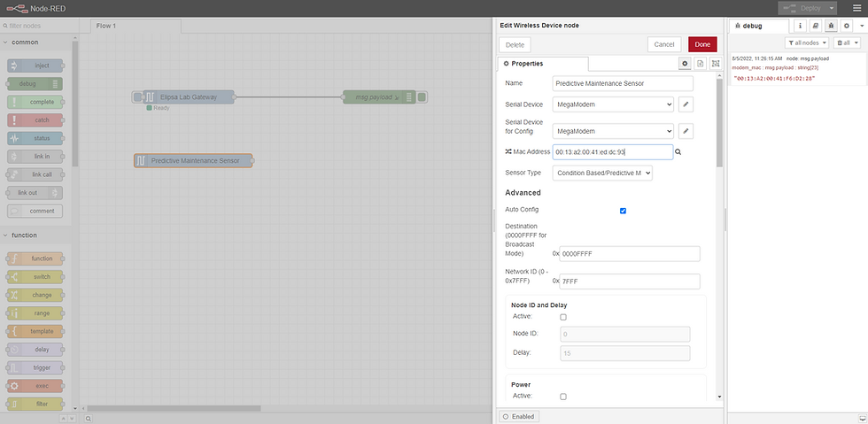
Task: Enable the Power Active checkbox
Action: tap(563, 397)
